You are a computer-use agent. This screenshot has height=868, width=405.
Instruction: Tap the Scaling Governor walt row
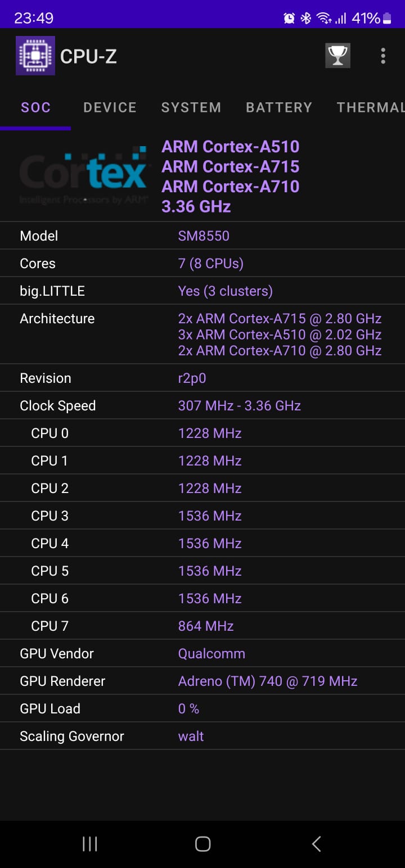(x=202, y=736)
